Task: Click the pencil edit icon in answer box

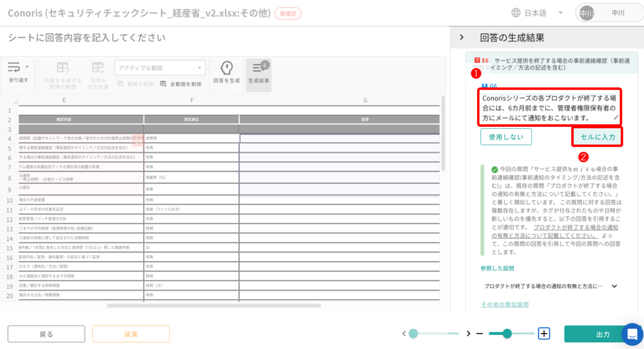Action: coord(616,117)
